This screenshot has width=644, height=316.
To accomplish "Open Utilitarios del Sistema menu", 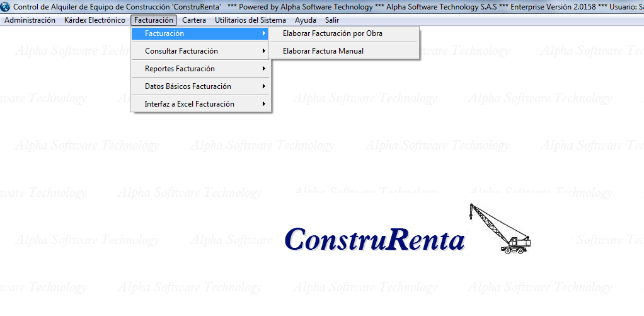I will click(250, 20).
